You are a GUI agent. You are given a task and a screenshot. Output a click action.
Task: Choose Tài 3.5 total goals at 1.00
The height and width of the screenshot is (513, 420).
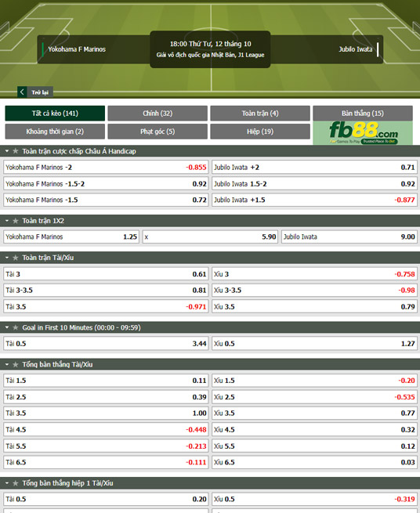click(x=106, y=414)
